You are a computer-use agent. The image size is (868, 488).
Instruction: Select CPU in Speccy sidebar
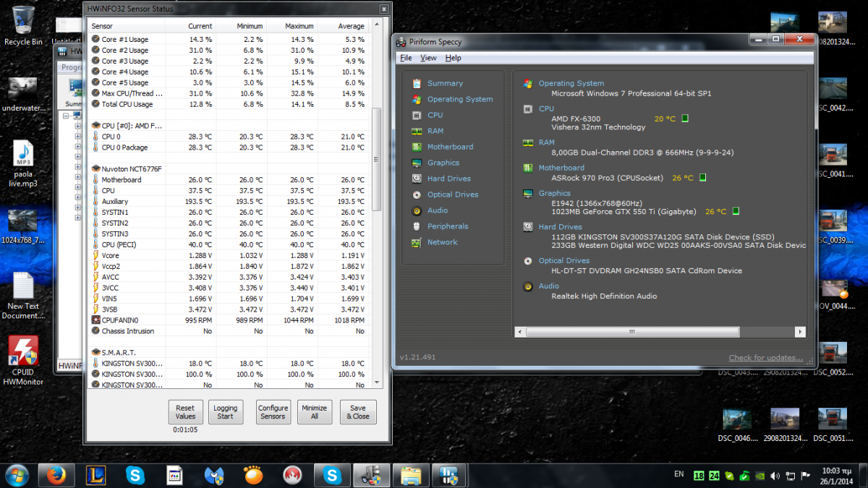coord(434,115)
